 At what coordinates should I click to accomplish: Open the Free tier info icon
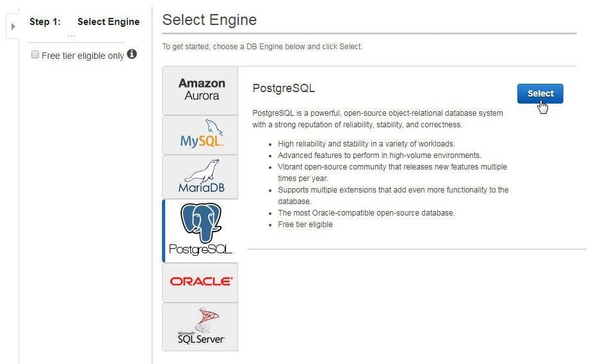click(x=132, y=54)
